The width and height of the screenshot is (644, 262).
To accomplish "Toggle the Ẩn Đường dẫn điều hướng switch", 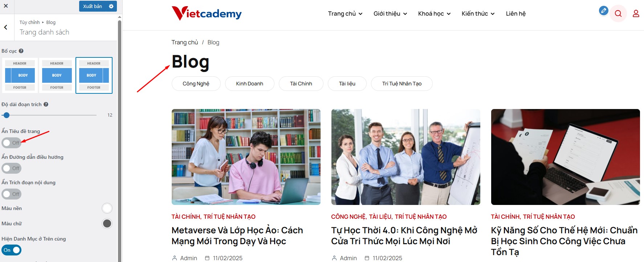I will click(x=12, y=168).
